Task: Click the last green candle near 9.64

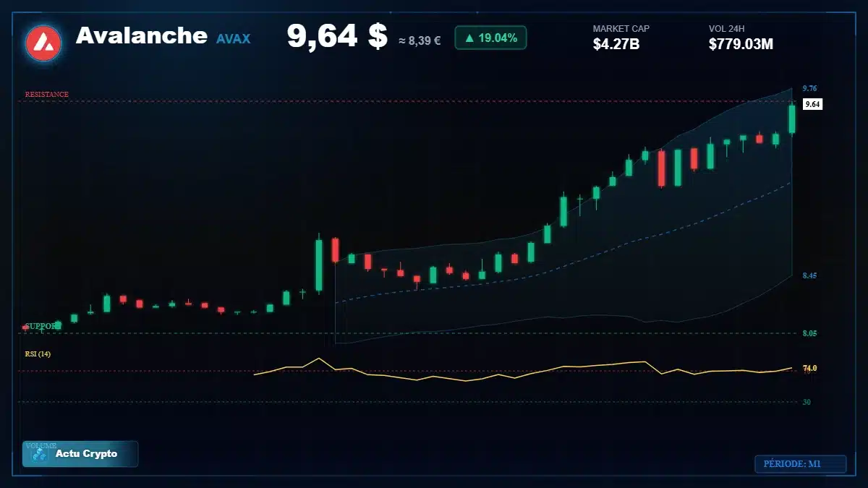Action: 792,119
